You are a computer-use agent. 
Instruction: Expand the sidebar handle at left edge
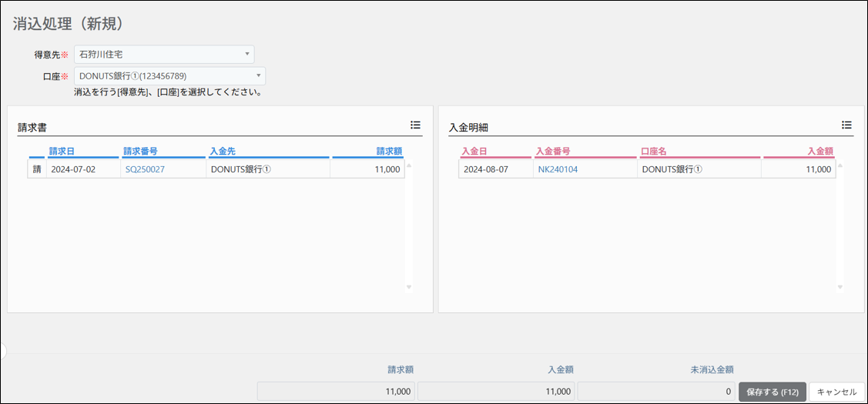point(3,350)
